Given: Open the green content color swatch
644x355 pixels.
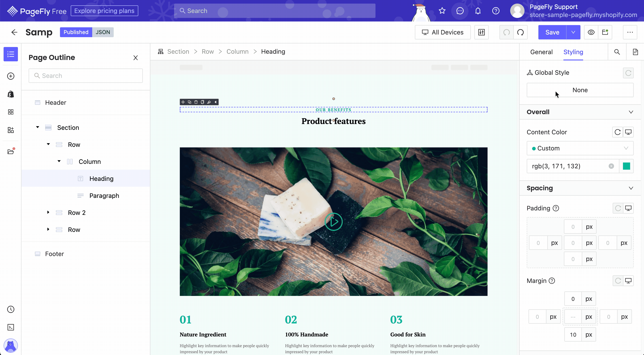Looking at the screenshot, I should (x=626, y=166).
